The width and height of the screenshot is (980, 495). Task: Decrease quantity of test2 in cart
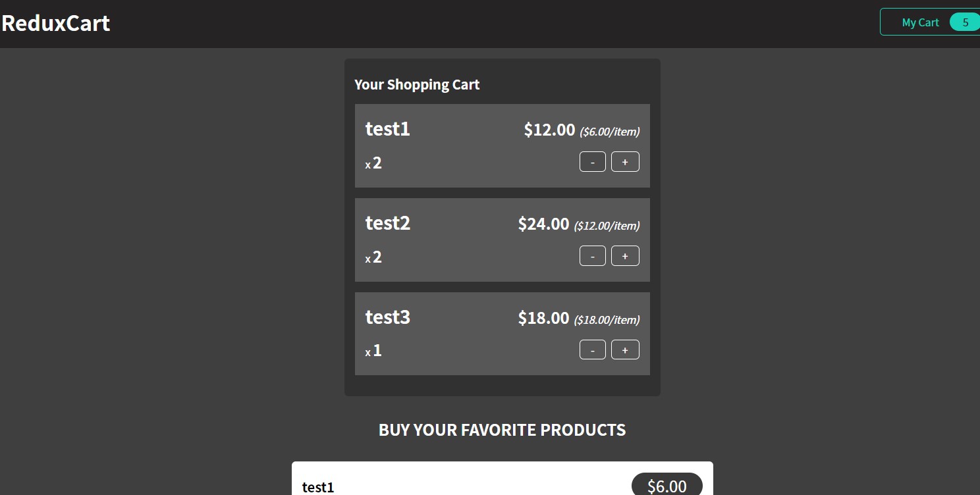pyautogui.click(x=592, y=255)
